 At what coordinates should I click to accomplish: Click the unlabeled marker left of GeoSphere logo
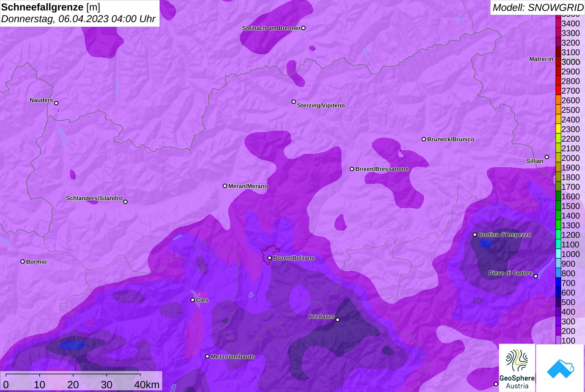(496, 384)
